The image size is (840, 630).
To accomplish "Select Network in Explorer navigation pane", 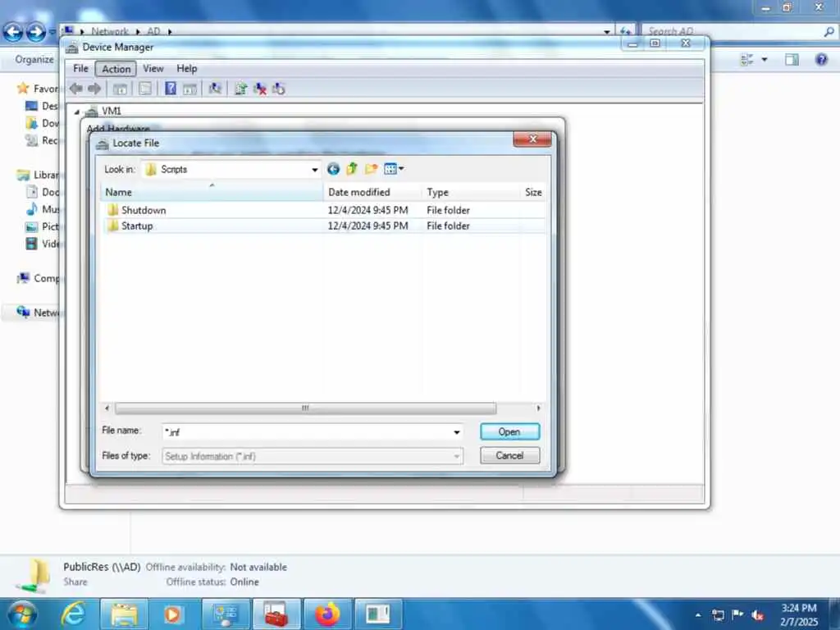I will tap(39, 313).
